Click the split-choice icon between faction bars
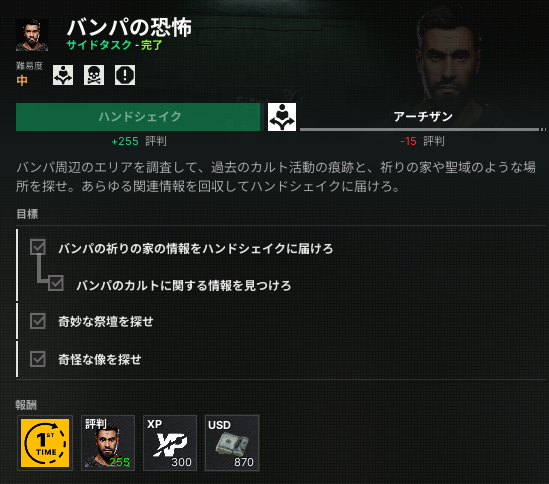Viewport: 549px width, 484px height. (282, 117)
